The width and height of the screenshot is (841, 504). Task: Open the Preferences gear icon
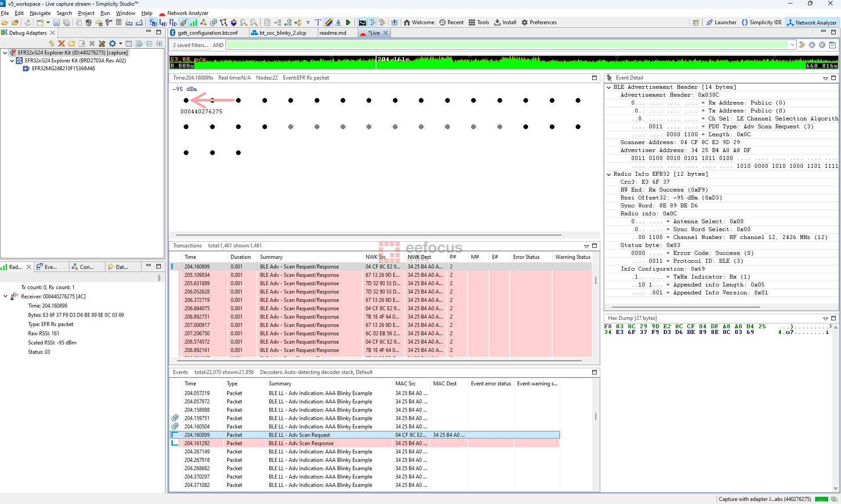[x=524, y=22]
